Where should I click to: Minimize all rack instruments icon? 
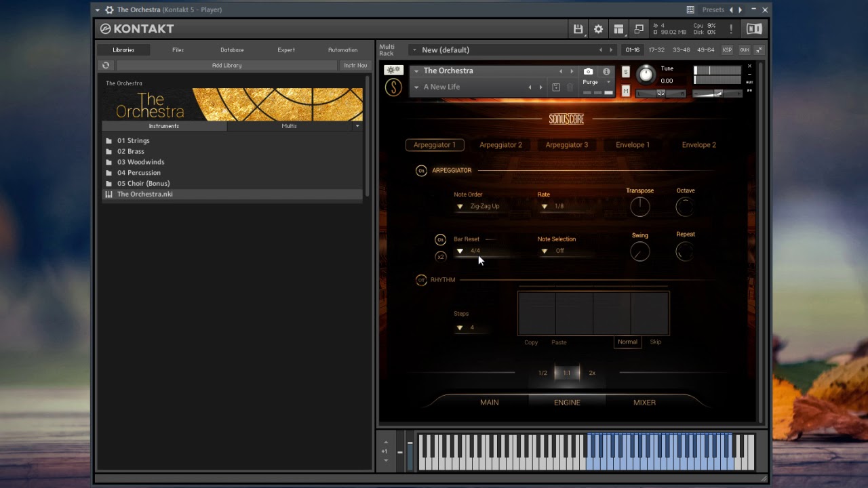tap(759, 50)
